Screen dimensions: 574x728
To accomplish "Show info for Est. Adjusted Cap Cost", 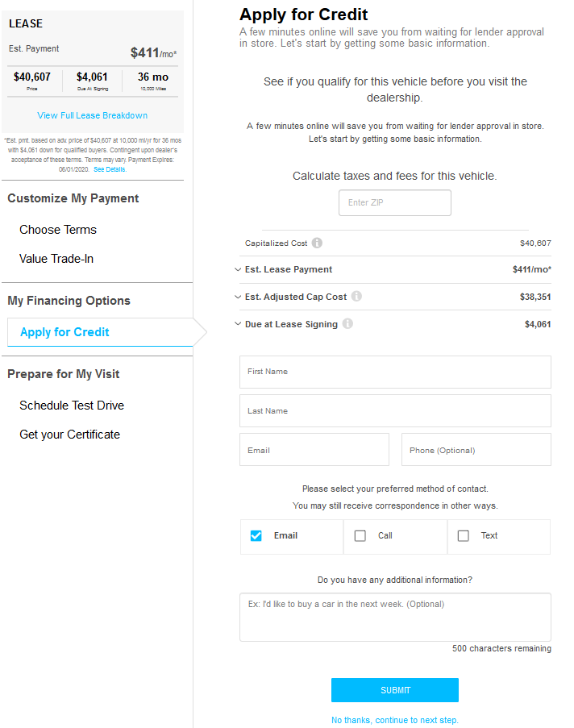I will [x=356, y=296].
